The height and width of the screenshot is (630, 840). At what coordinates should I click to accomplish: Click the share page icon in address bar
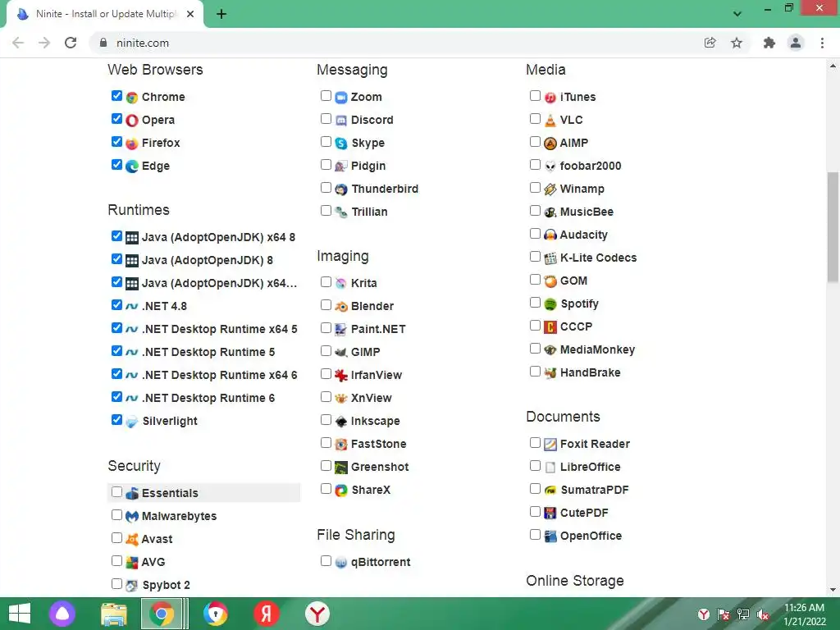click(x=710, y=43)
